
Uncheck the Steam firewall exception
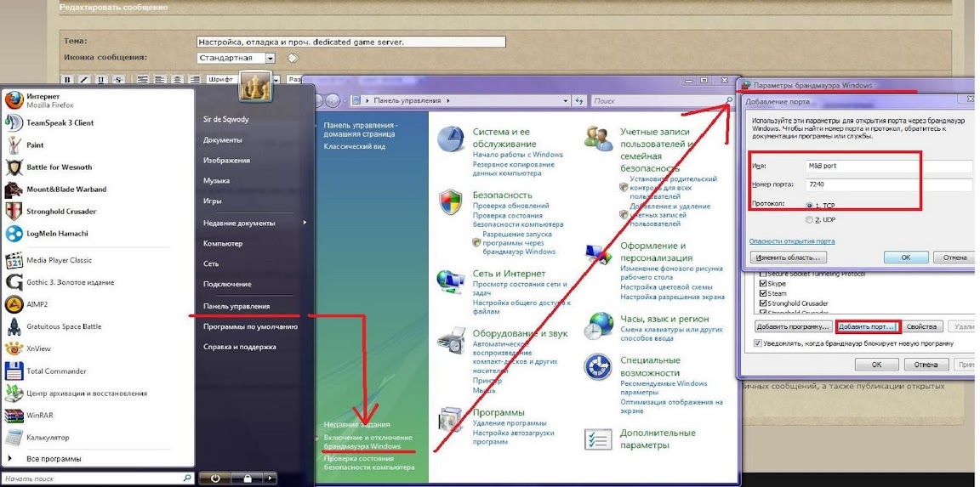tap(762, 293)
